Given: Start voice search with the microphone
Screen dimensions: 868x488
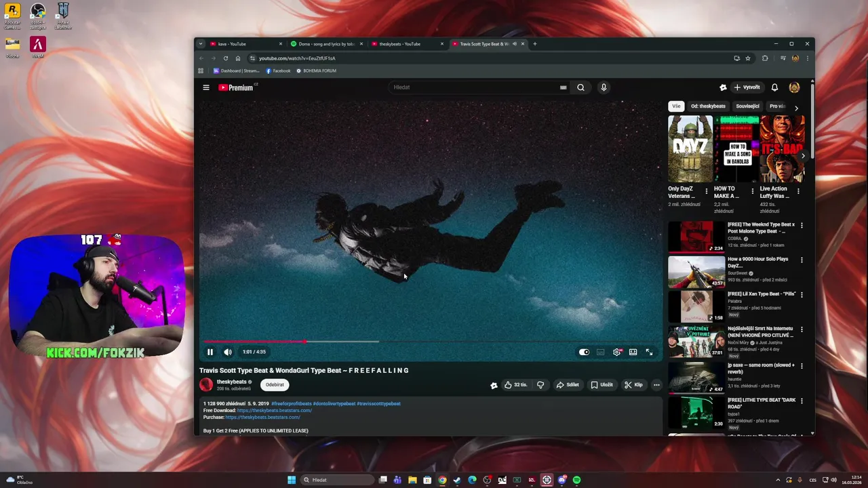Looking at the screenshot, I should 604,87.
